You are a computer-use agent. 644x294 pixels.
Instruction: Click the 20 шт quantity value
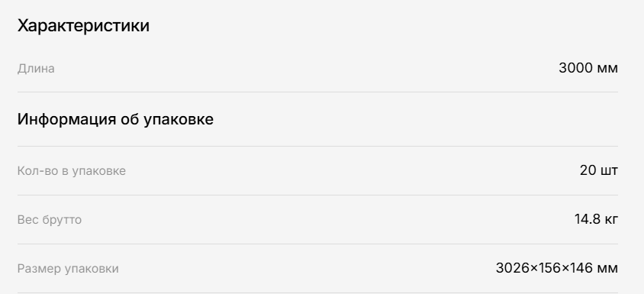click(599, 170)
